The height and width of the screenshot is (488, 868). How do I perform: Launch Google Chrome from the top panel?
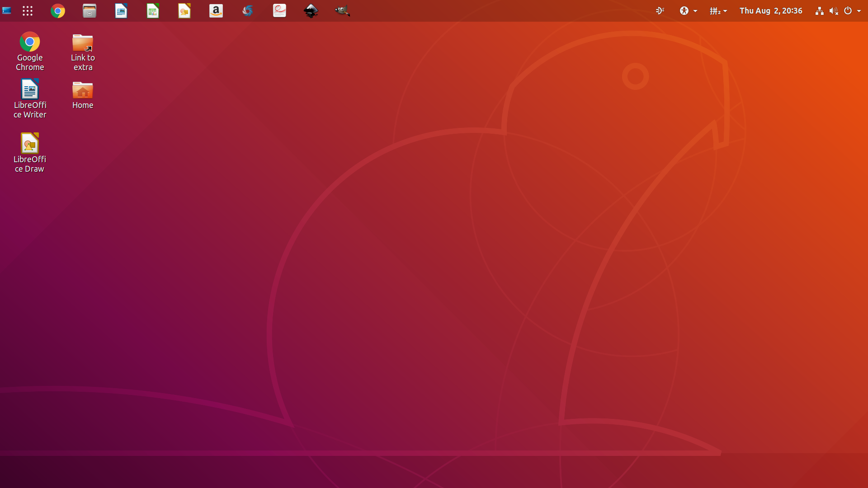(x=58, y=11)
